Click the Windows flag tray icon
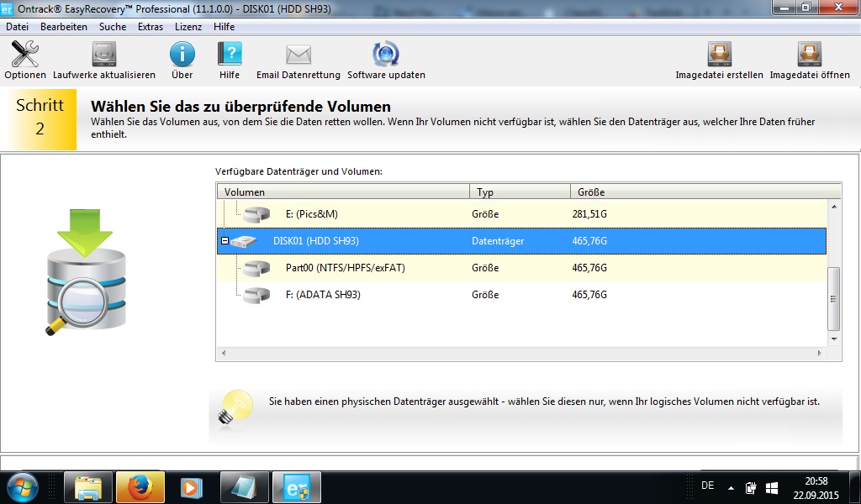The width and height of the screenshot is (861, 504). (x=772, y=487)
